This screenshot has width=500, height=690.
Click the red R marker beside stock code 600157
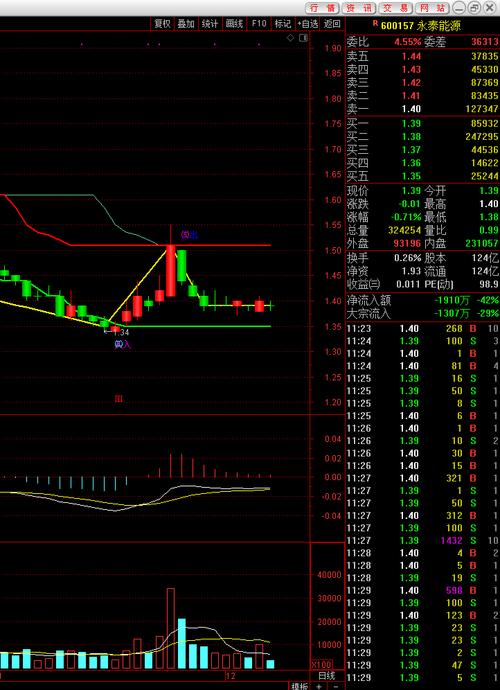click(375, 23)
